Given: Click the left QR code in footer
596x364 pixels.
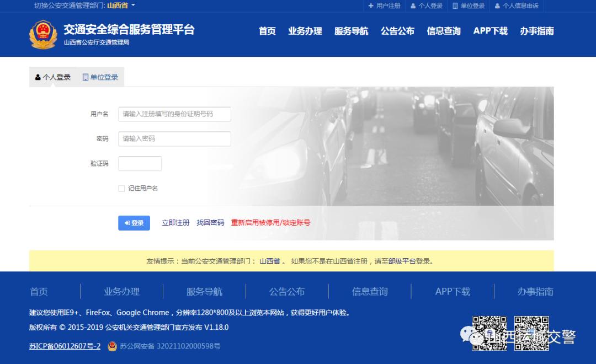Looking at the screenshot, I should pyautogui.click(x=490, y=333).
